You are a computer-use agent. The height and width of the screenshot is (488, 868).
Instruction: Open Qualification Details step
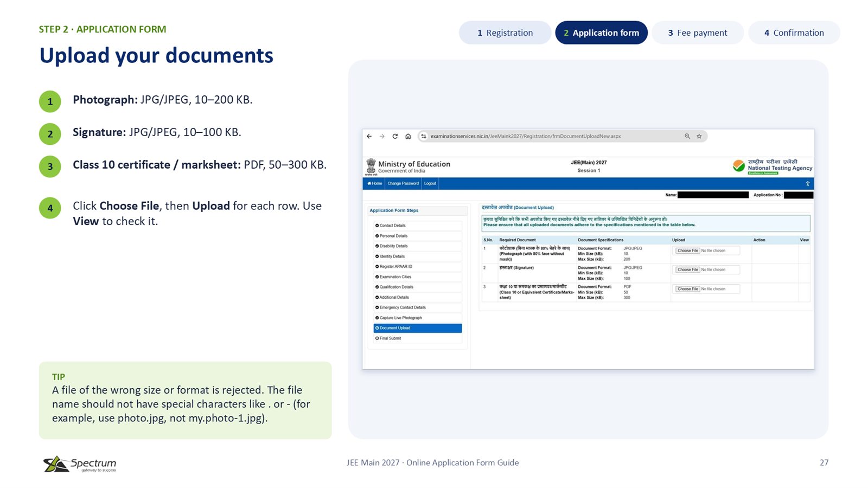[x=418, y=287]
